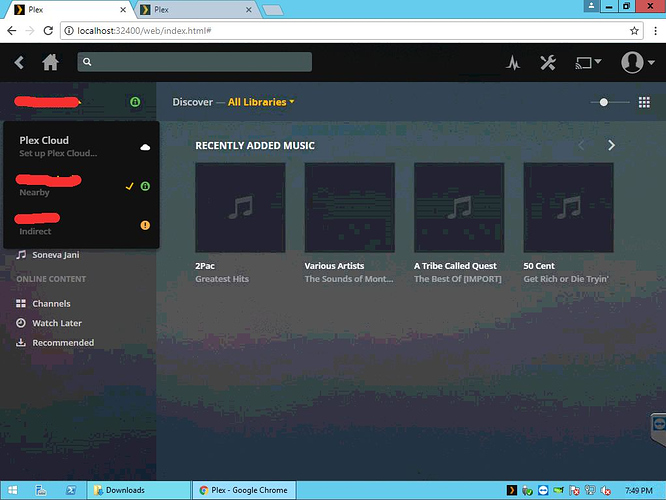
Task: Open A Tribe Called Quest album thumbnail
Action: pyautogui.click(x=459, y=208)
